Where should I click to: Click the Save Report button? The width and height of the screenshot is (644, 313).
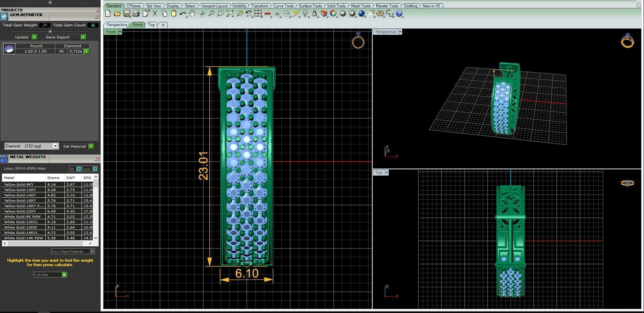pyautogui.click(x=65, y=37)
